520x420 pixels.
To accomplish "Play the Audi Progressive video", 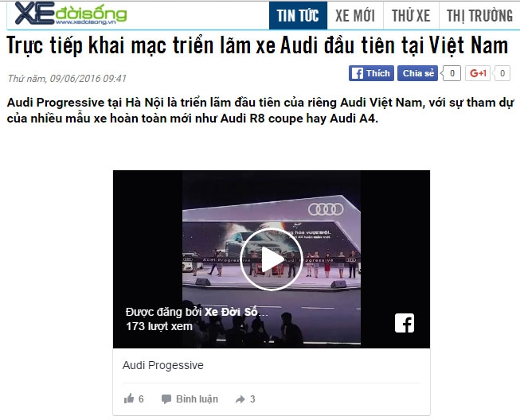I will click(272, 259).
